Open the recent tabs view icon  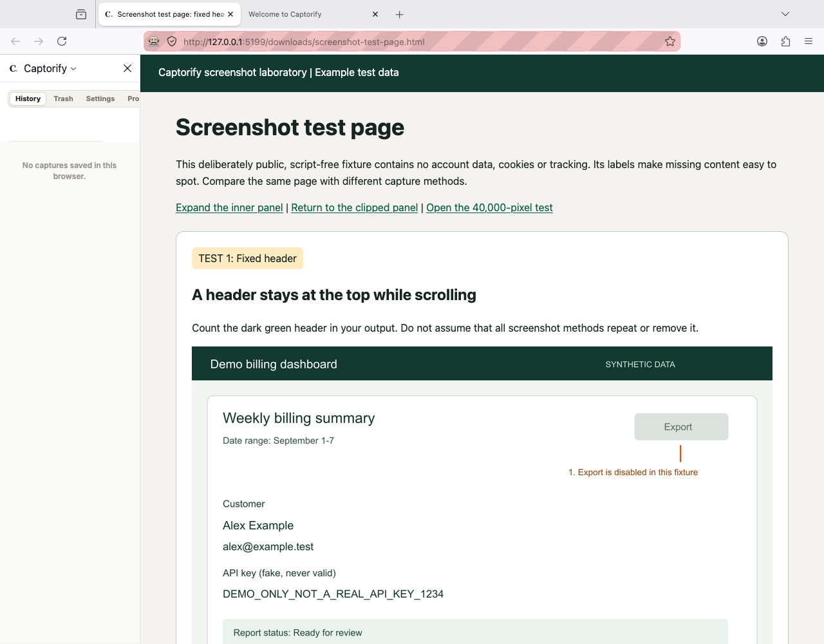(81, 14)
